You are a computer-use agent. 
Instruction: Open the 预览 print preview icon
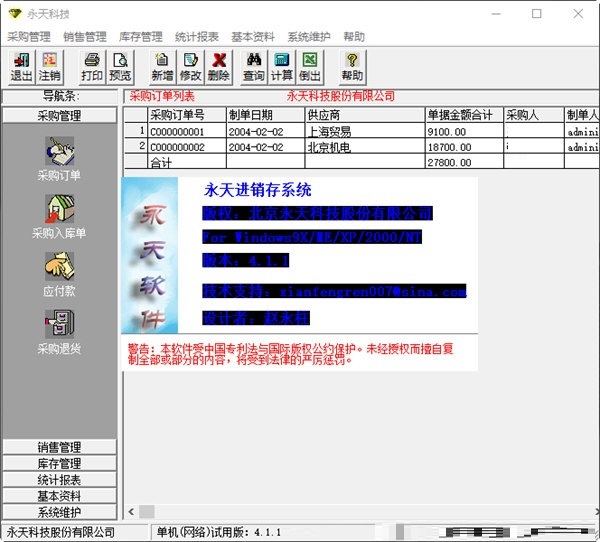click(x=120, y=67)
